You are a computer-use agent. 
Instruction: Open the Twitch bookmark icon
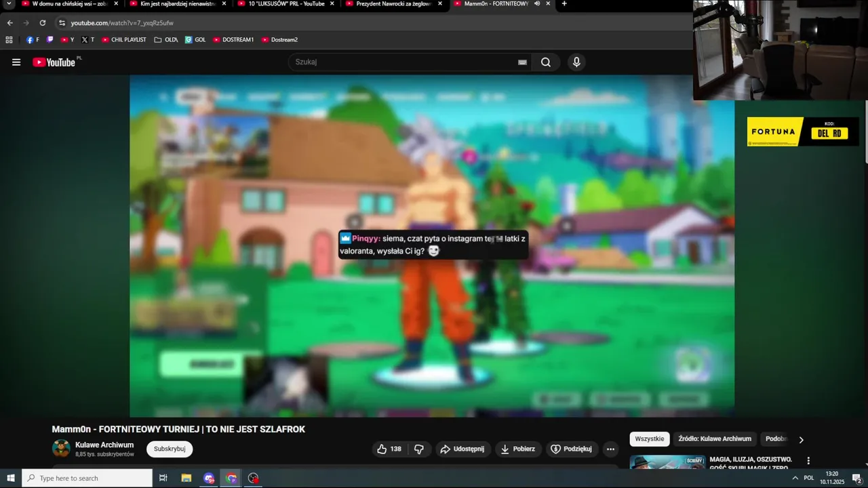click(50, 39)
